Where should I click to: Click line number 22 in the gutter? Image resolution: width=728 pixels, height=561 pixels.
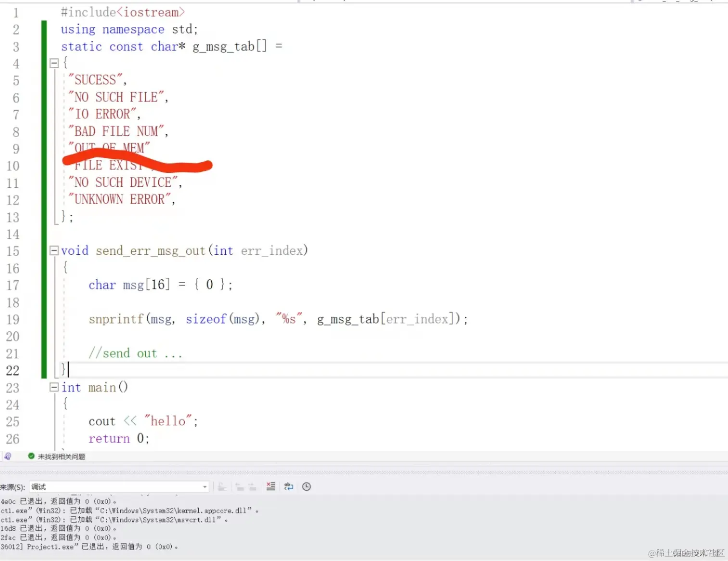point(13,370)
